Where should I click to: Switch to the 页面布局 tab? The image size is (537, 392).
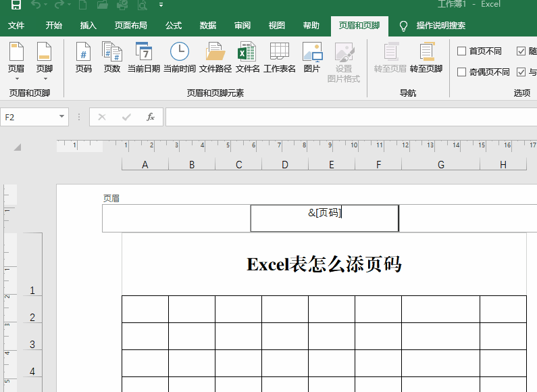coord(131,26)
